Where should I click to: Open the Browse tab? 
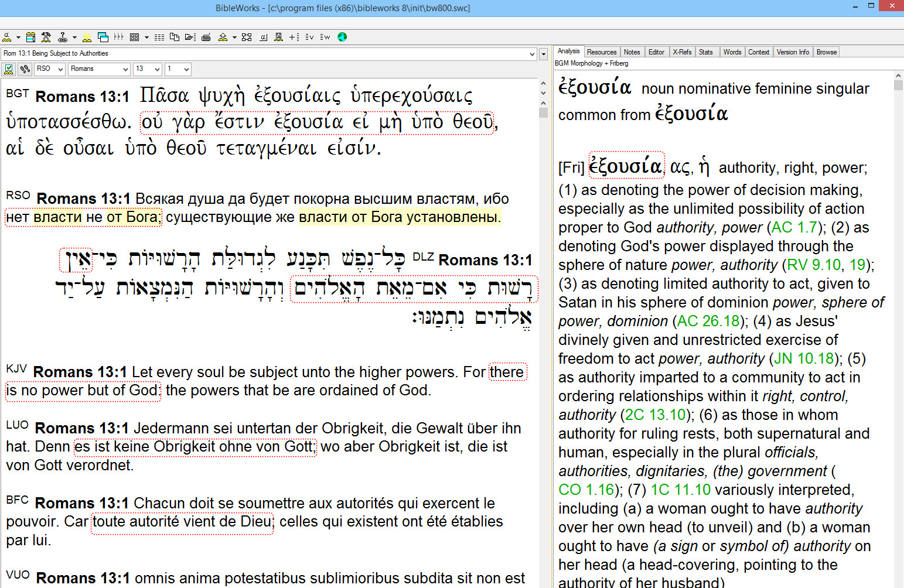827,52
